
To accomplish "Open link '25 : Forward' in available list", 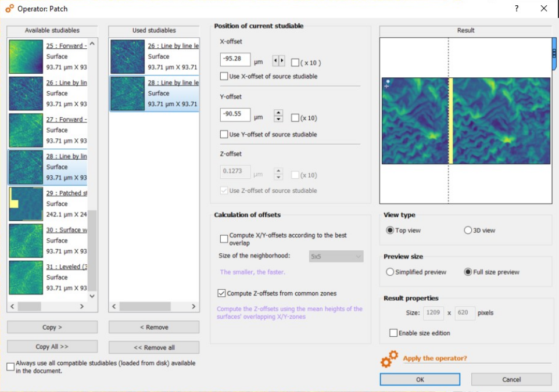I will click(x=67, y=46).
